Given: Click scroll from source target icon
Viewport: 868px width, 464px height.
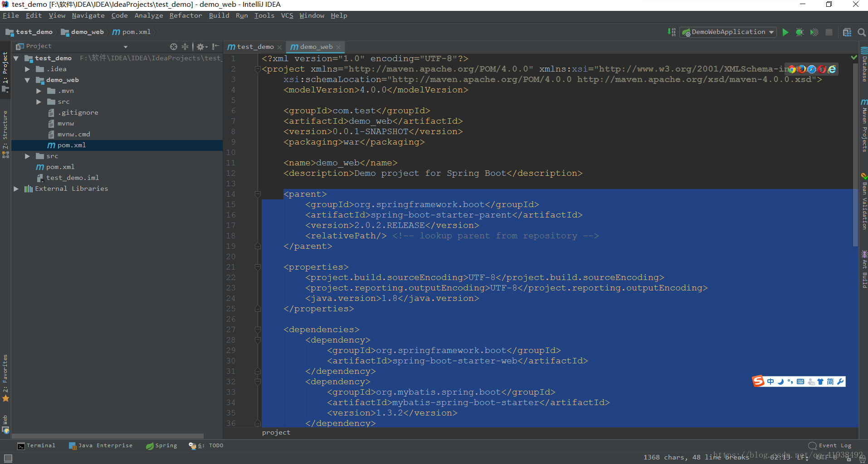Looking at the screenshot, I should pos(174,46).
